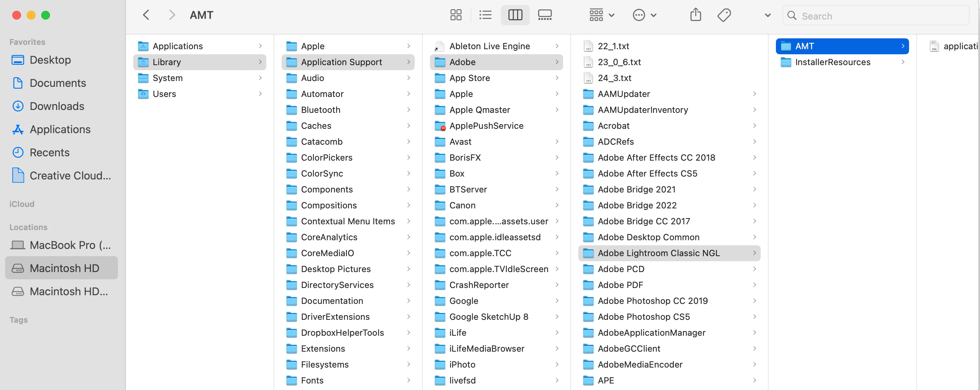This screenshot has height=390, width=980.
Task: Click the Search field
Action: (876, 16)
